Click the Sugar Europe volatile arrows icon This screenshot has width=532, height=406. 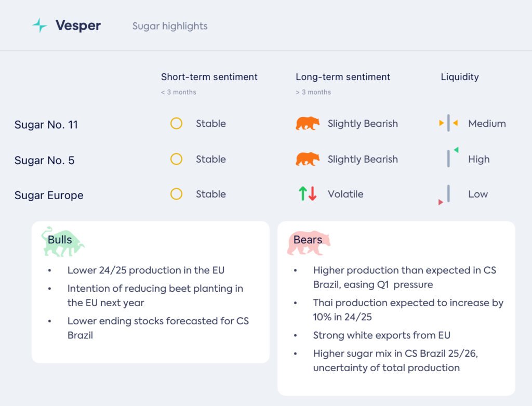click(308, 194)
